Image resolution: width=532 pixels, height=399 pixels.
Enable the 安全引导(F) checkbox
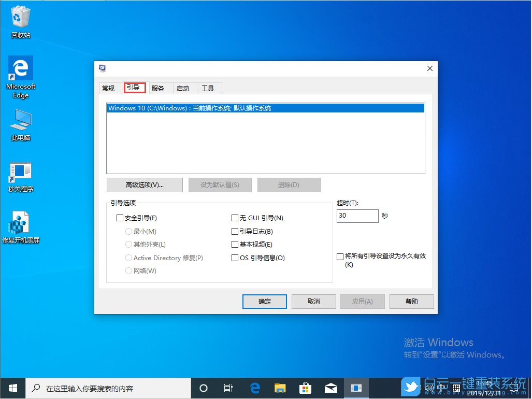[120, 218]
